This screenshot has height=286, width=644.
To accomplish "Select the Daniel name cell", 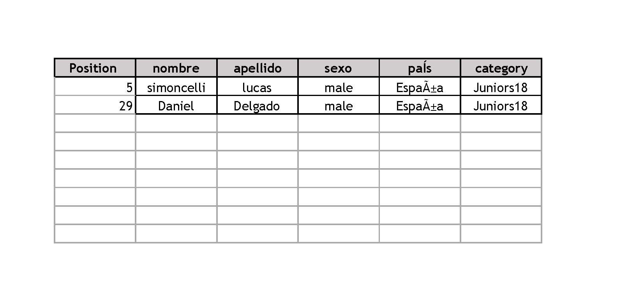I will tap(176, 105).
